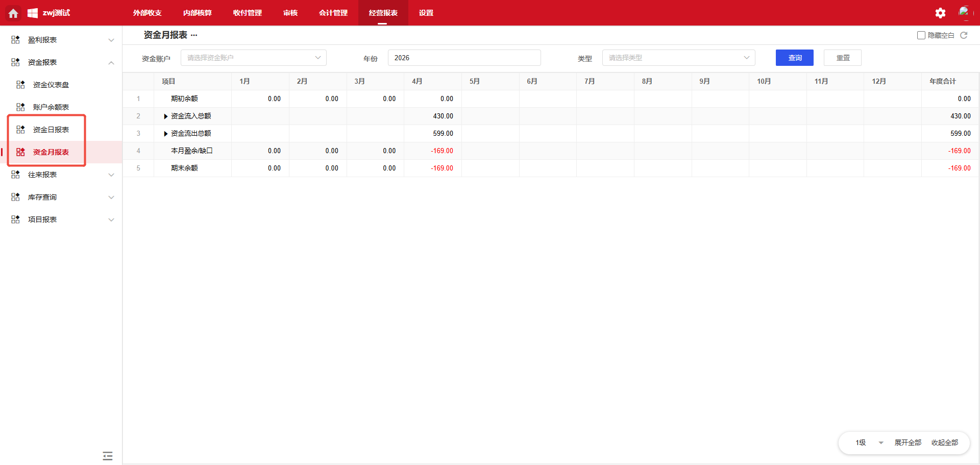The width and height of the screenshot is (980, 465).
Task: Click the blue 查询 button
Action: pyautogui.click(x=794, y=58)
